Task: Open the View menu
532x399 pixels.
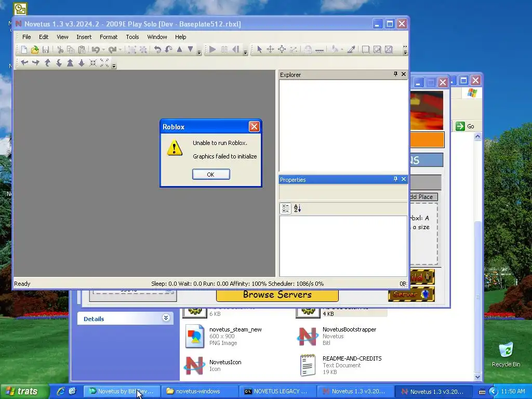Action: pyautogui.click(x=62, y=37)
